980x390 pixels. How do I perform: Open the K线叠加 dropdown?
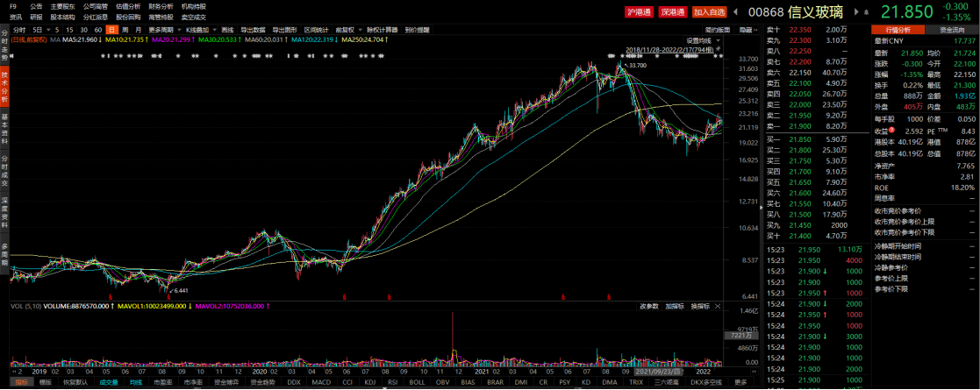coord(214,29)
